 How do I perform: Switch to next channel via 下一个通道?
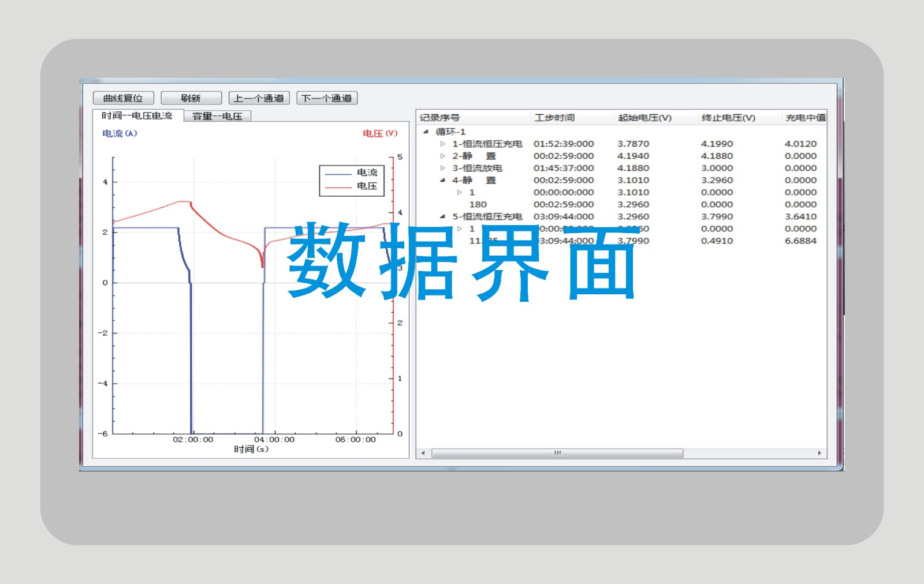click(327, 98)
